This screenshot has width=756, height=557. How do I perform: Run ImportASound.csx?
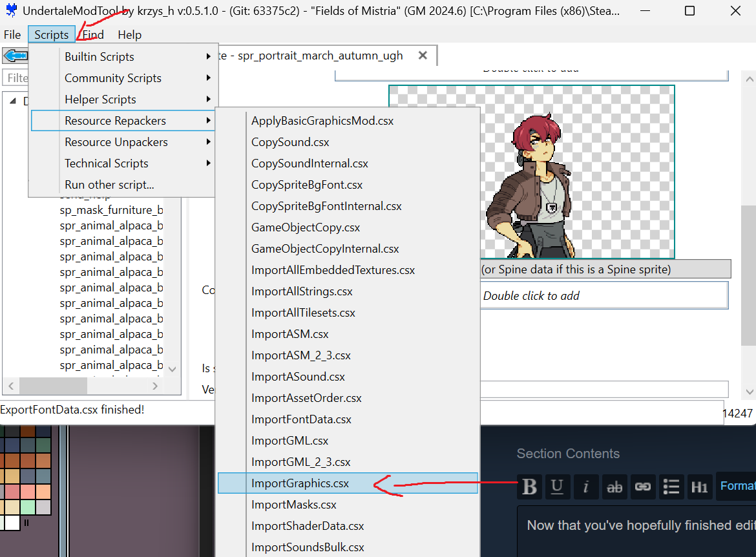tap(348, 377)
